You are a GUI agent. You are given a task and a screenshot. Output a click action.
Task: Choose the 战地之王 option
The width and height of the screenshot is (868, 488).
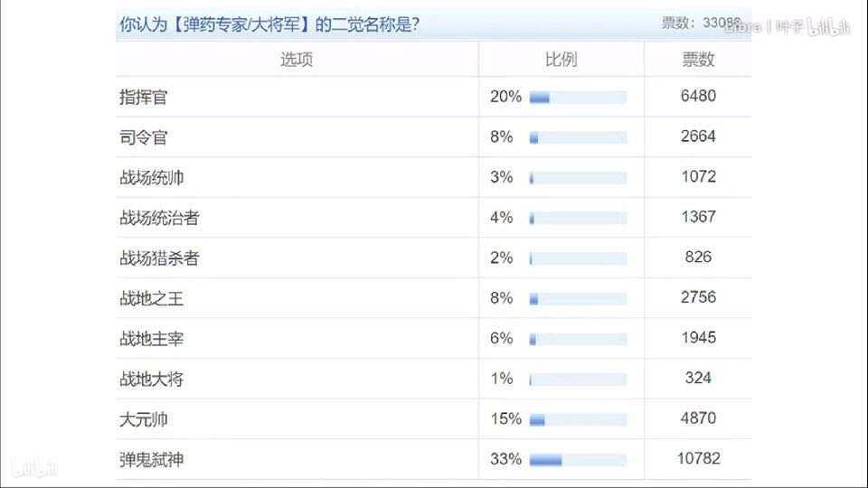click(151, 298)
